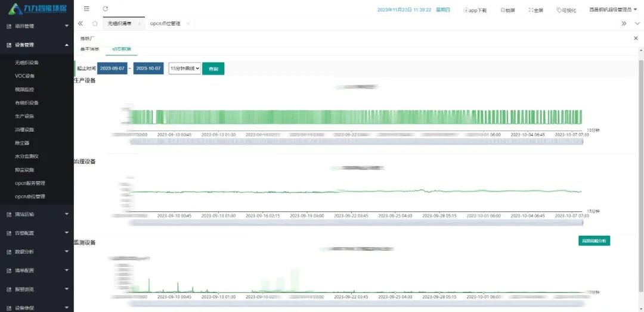Open the 可视化 visualization view
The width and height of the screenshot is (644, 312).
coord(566,10)
